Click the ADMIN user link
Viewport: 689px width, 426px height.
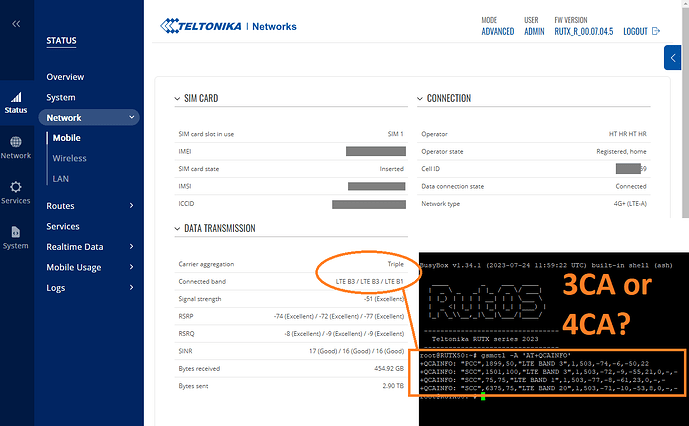pos(534,31)
